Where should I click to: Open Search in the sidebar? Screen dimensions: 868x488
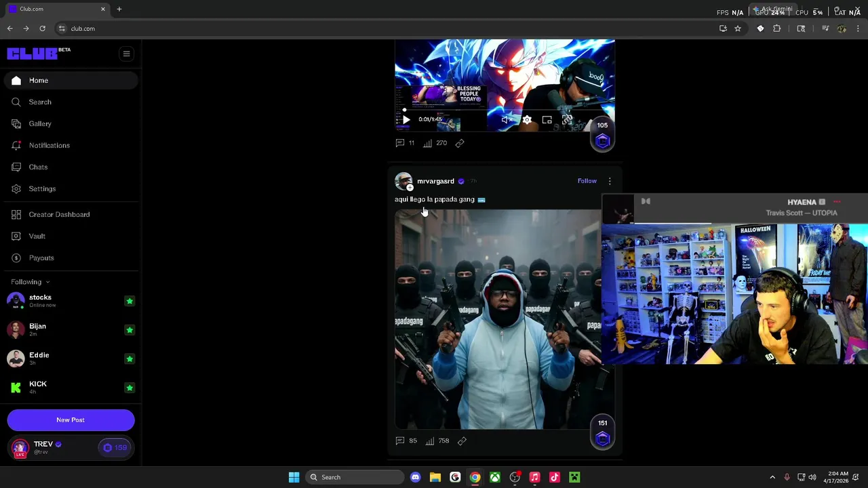tap(71, 102)
